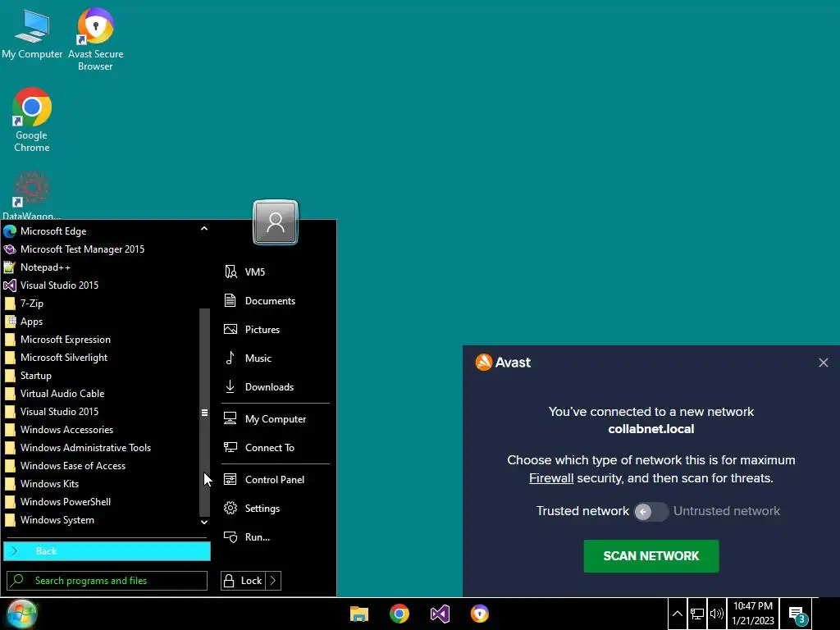Click SCAN NETWORK in Avast popup
840x630 pixels.
(651, 556)
